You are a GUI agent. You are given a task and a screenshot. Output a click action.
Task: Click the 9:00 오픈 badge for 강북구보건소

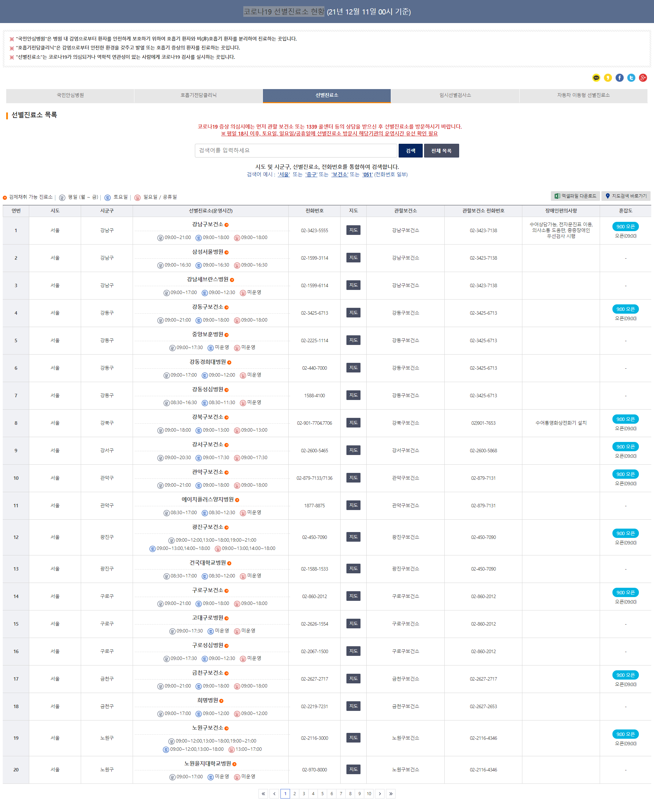pos(625,419)
